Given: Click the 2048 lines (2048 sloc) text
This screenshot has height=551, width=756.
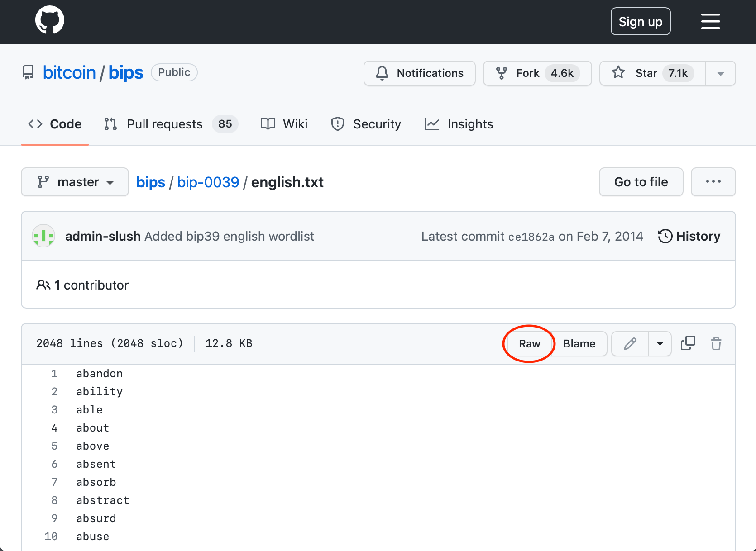Looking at the screenshot, I should pyautogui.click(x=110, y=343).
